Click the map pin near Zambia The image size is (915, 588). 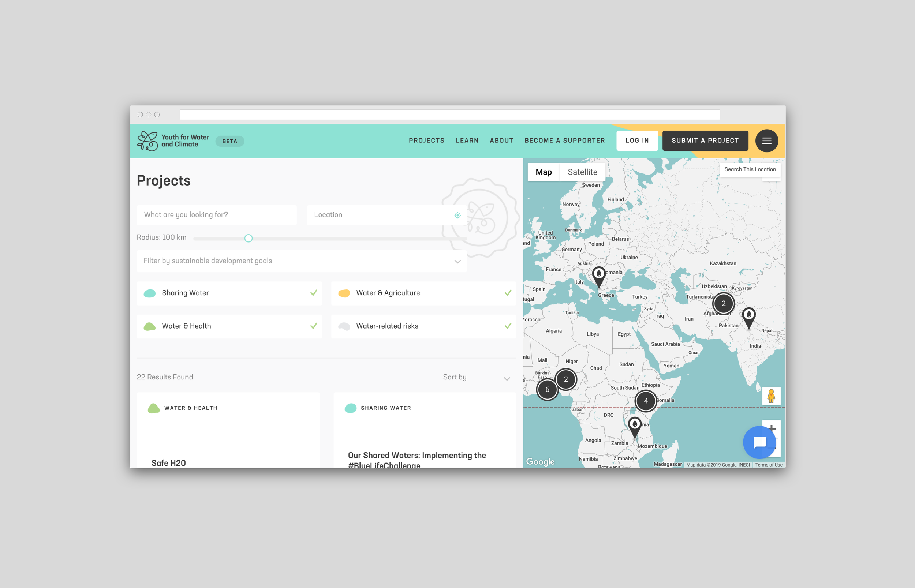click(x=635, y=427)
